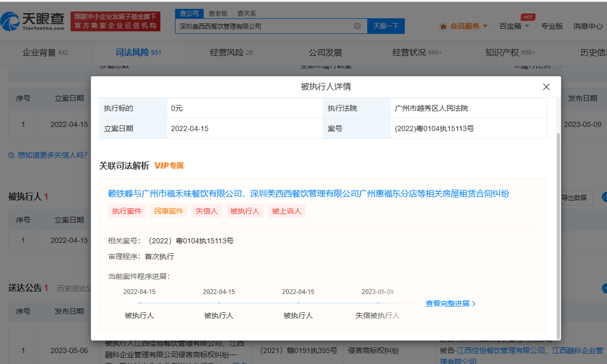Image resolution: width=607 pixels, height=364 pixels.
Task: Click the 导出数据 button
Action: click(x=574, y=197)
